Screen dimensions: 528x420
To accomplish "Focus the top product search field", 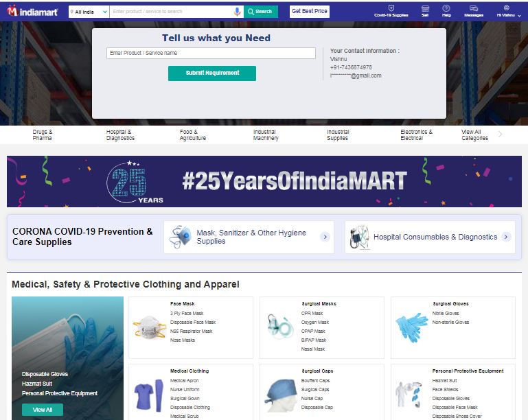I will [172, 12].
